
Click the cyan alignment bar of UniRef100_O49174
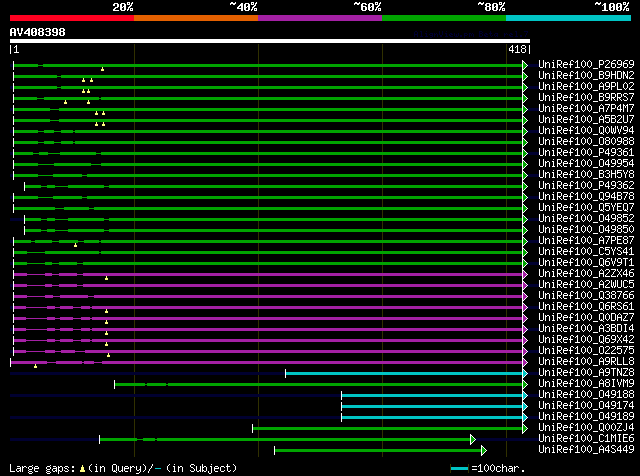tap(432, 407)
